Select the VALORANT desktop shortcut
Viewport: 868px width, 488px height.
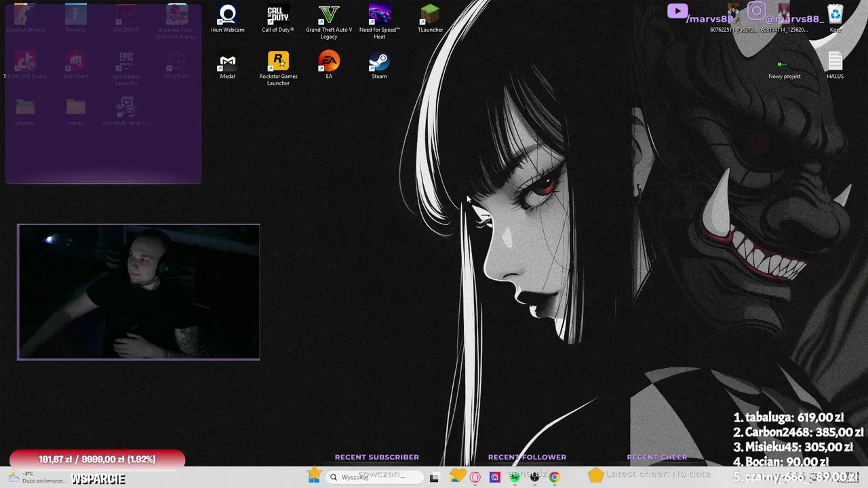click(126, 19)
